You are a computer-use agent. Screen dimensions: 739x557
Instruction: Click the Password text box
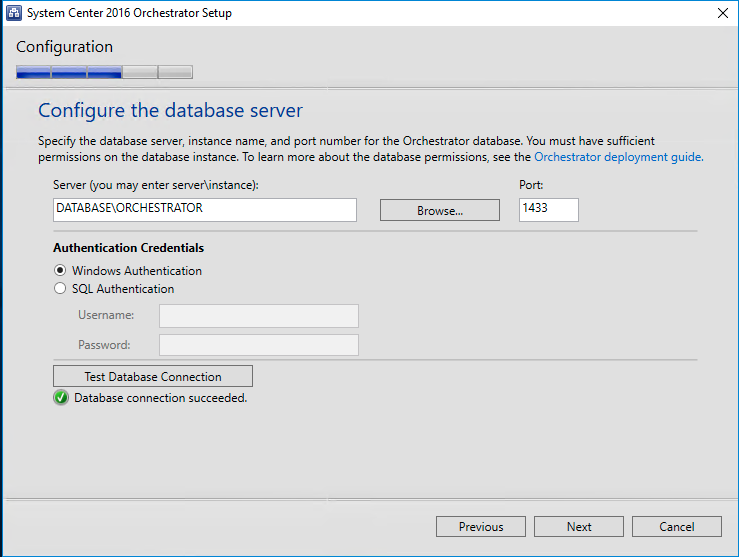click(x=258, y=345)
